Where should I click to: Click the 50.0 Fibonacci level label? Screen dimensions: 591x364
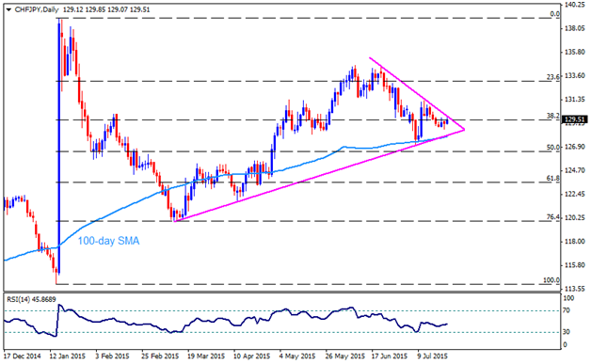[x=553, y=148]
